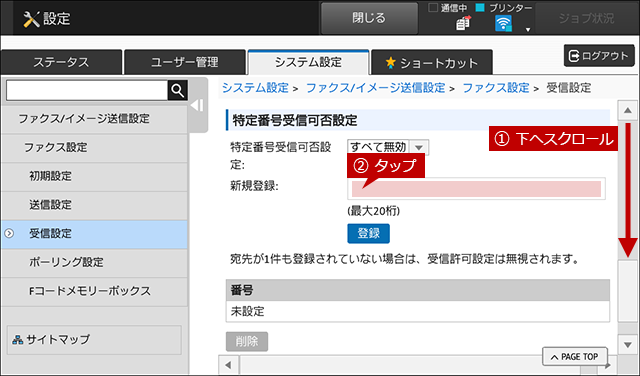Viewport: 640px width, 376px height.
Task: Tap the 新規登録 number input field
Action: point(476,189)
